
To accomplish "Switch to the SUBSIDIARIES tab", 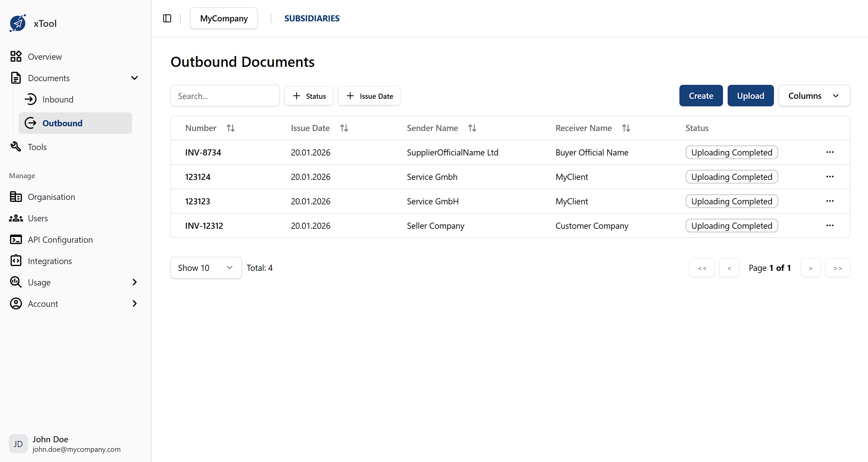I will (x=312, y=18).
